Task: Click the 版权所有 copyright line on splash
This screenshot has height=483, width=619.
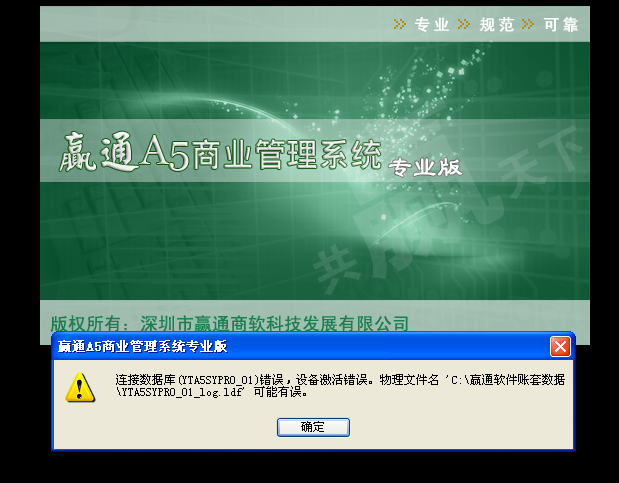Action: 229,324
